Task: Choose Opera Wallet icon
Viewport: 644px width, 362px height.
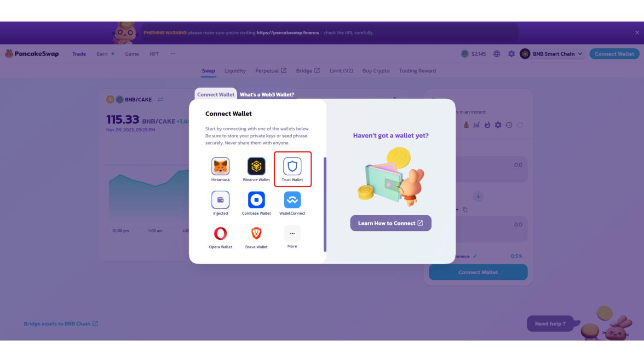Action: [x=220, y=233]
